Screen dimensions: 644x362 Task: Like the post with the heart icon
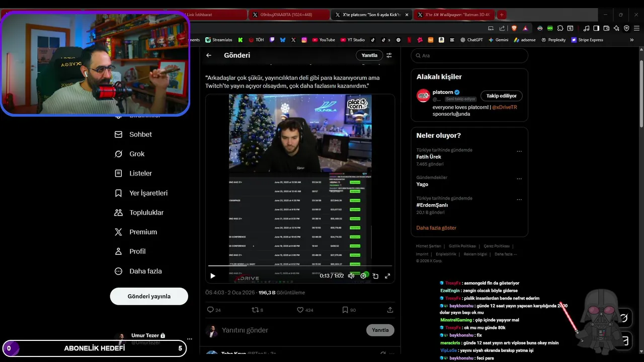point(300,310)
